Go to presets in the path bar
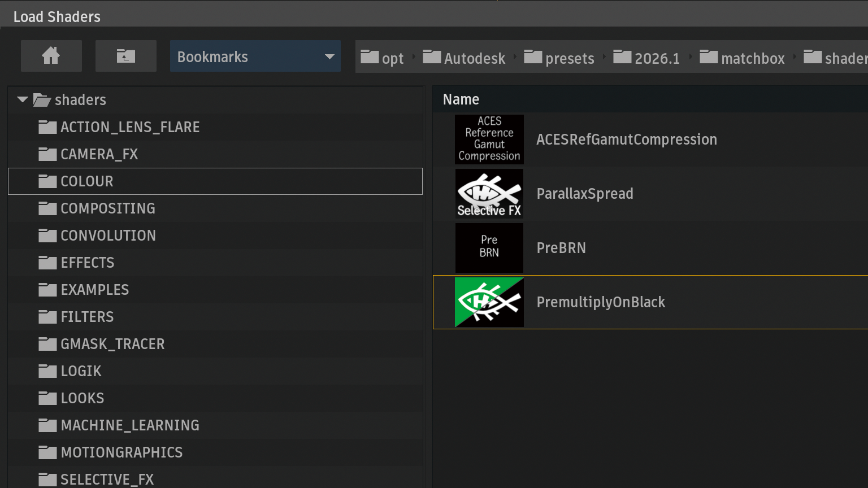Viewport: 868px width, 488px height. click(x=559, y=58)
